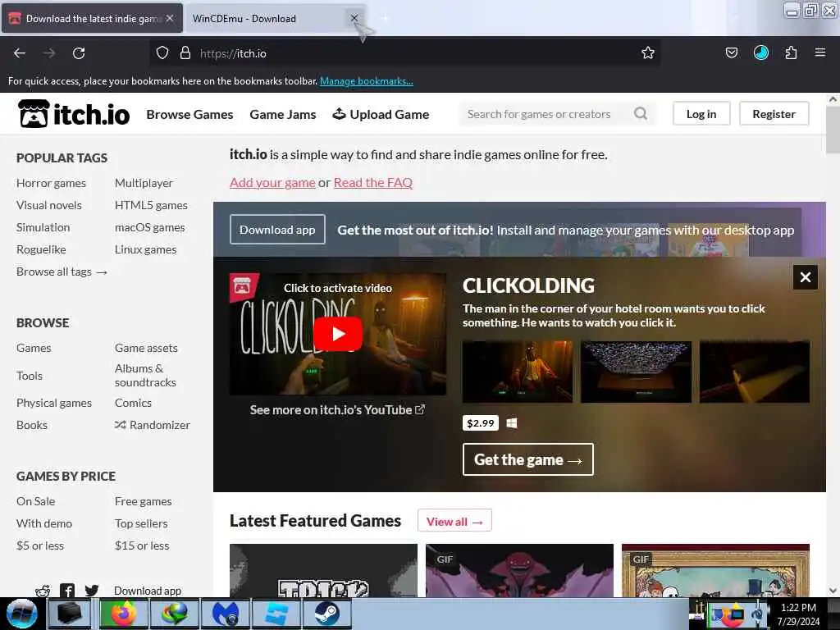Click the page vertical scrollbar thumb
840x630 pixels.
click(833, 130)
